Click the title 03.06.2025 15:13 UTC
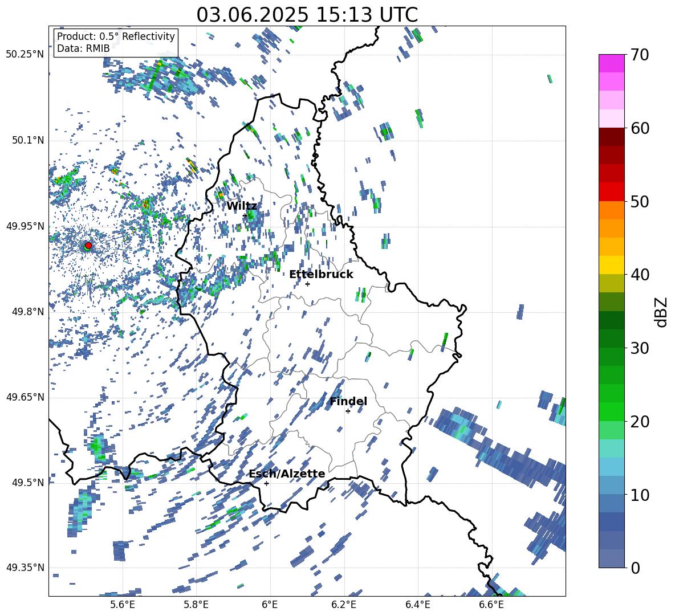Viewport: 675px width, 616px height. 307,15
